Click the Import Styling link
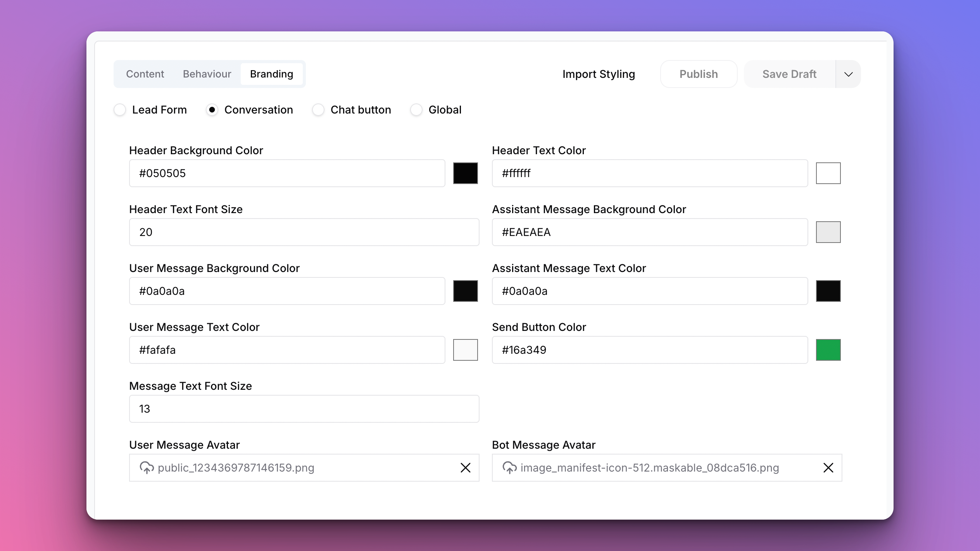The height and width of the screenshot is (551, 980). tap(599, 74)
